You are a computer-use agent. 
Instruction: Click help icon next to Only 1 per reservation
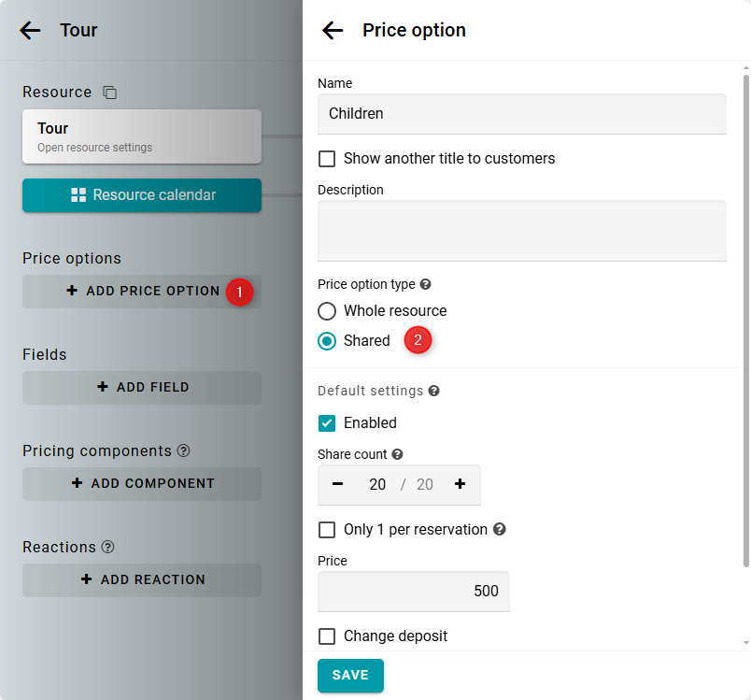pyautogui.click(x=500, y=529)
